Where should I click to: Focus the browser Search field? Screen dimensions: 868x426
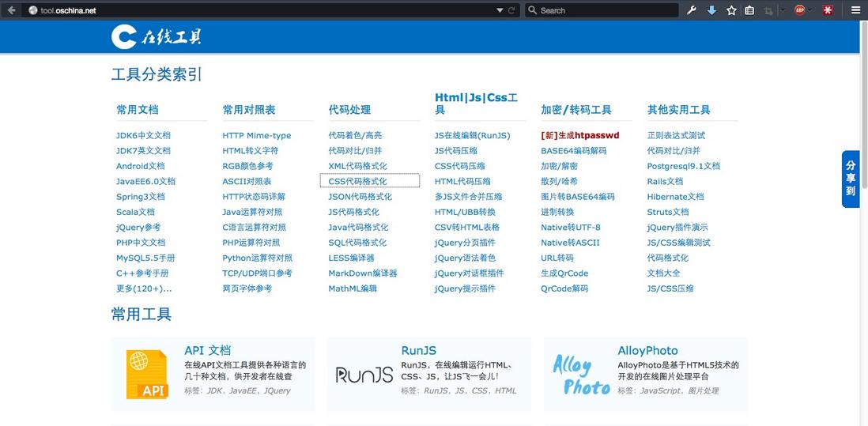601,10
